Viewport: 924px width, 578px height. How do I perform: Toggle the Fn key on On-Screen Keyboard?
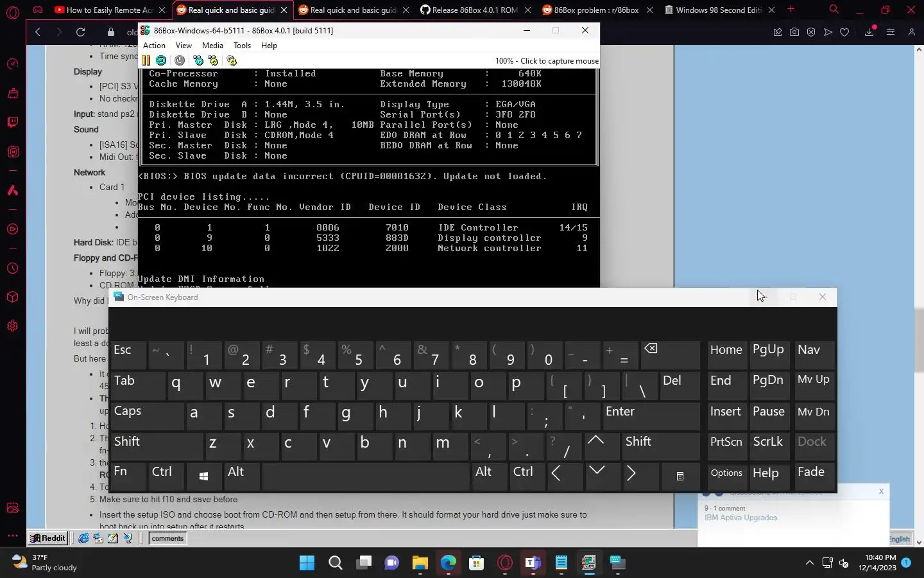tap(128, 477)
